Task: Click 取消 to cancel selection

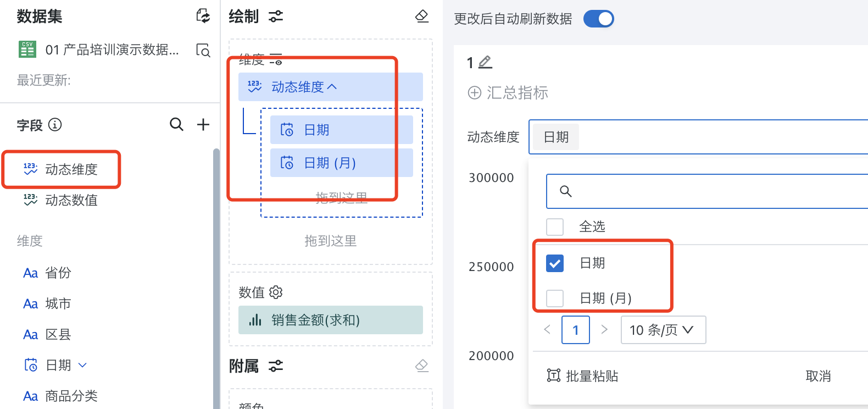Action: (x=818, y=376)
